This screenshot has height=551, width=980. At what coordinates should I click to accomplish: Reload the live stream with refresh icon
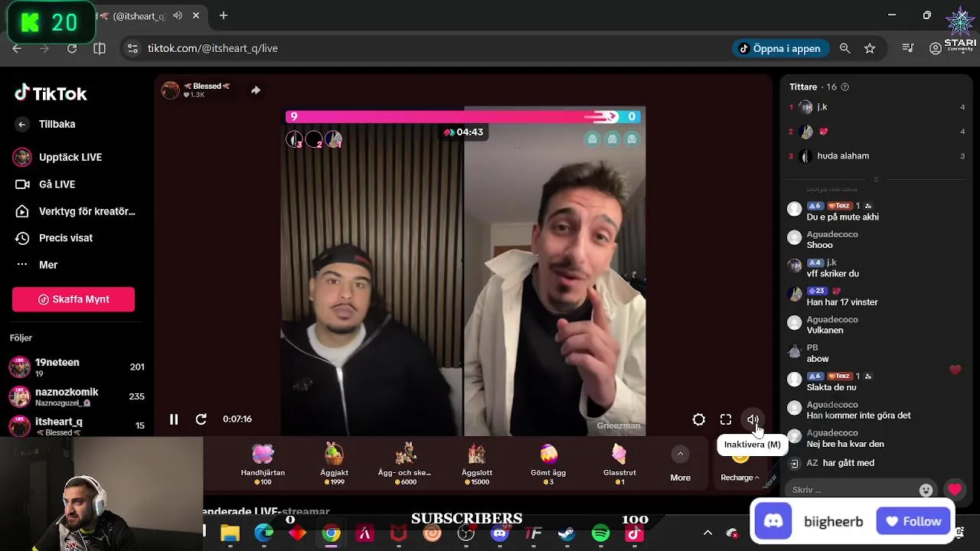coord(201,419)
